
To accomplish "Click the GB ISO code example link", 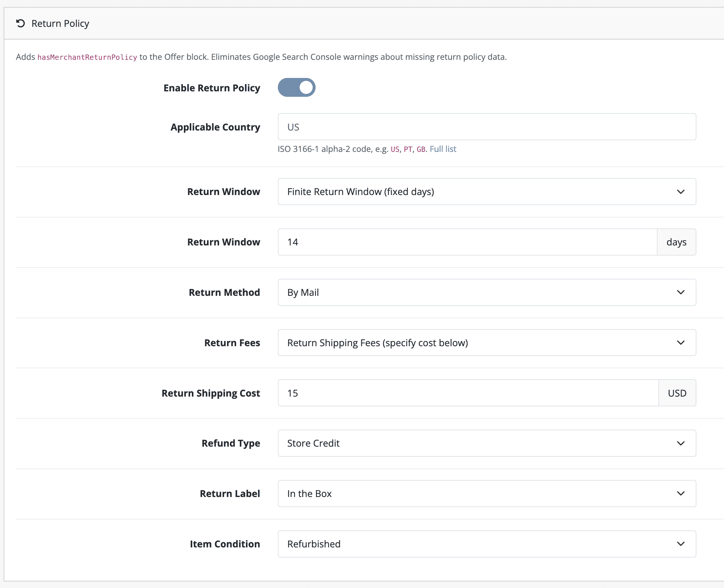I will pos(421,149).
